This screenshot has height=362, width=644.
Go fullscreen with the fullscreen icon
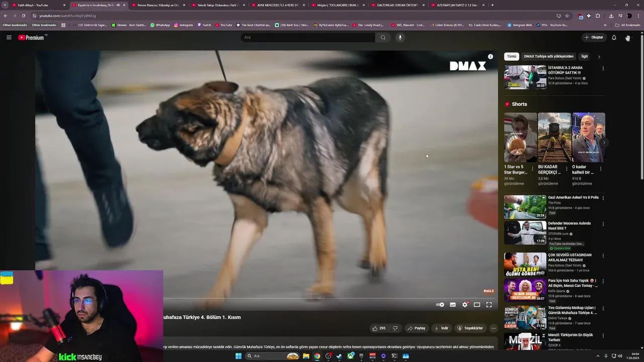pos(489,305)
